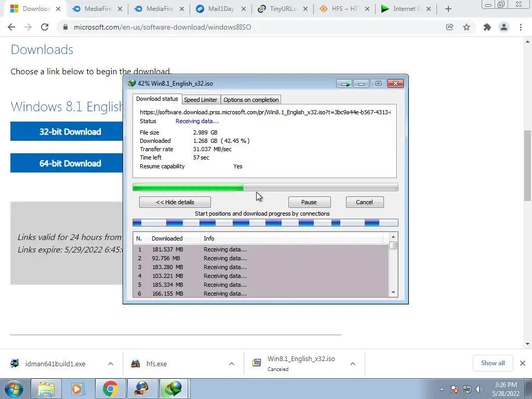Close the TinyURL tab
532x399 pixels.
305,9
